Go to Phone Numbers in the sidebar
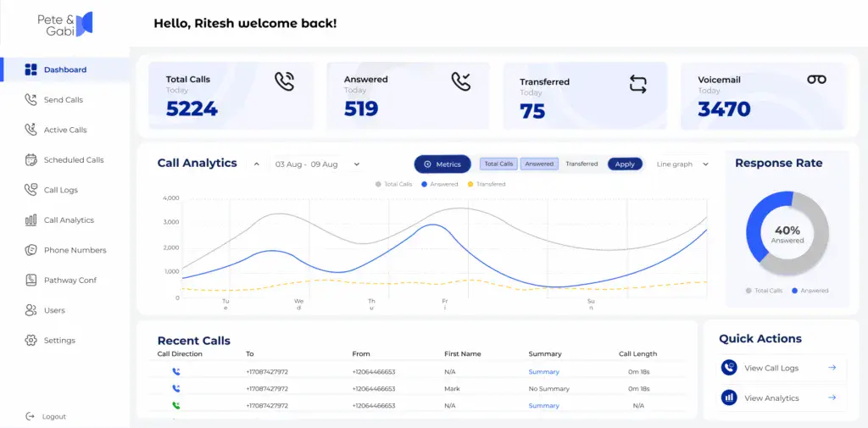Image resolution: width=868 pixels, height=428 pixels. coord(75,250)
